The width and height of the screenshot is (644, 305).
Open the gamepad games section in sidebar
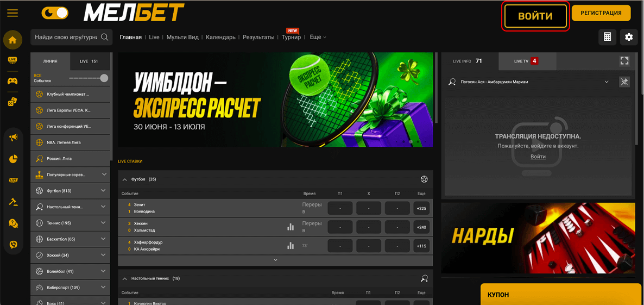point(12,81)
